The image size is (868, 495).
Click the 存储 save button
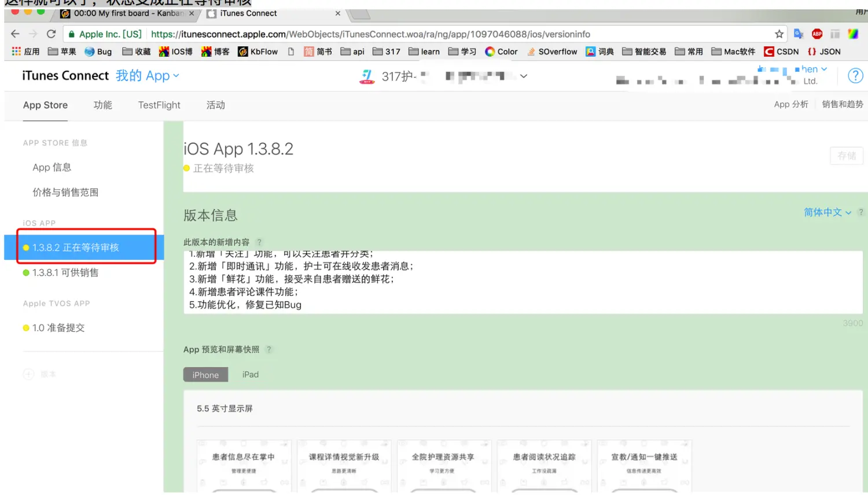847,156
